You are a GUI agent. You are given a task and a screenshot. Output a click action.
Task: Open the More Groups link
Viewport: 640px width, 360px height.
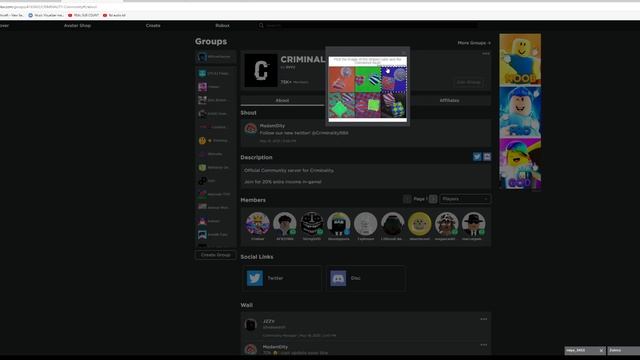point(474,43)
